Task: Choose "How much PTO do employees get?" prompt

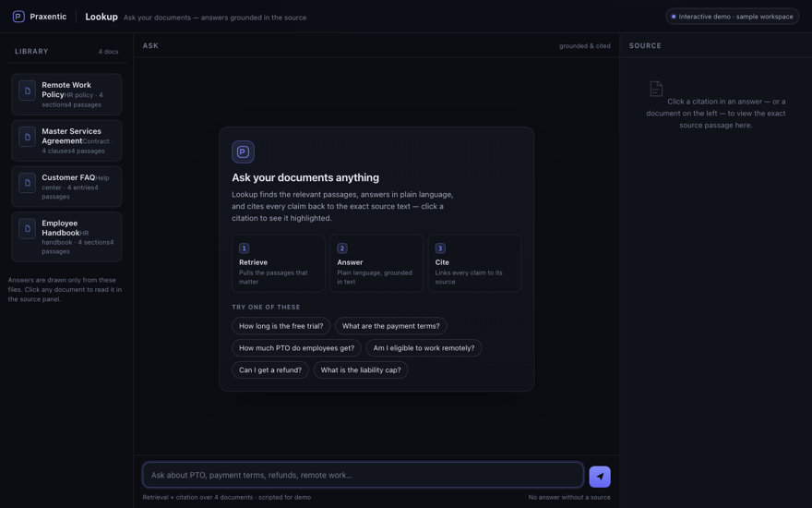Action: coord(297,348)
